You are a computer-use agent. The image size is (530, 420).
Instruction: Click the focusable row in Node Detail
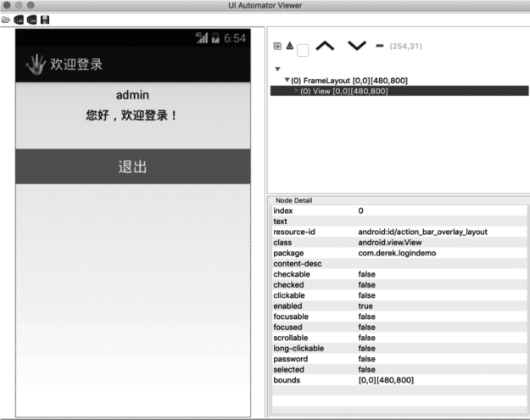click(x=399, y=316)
